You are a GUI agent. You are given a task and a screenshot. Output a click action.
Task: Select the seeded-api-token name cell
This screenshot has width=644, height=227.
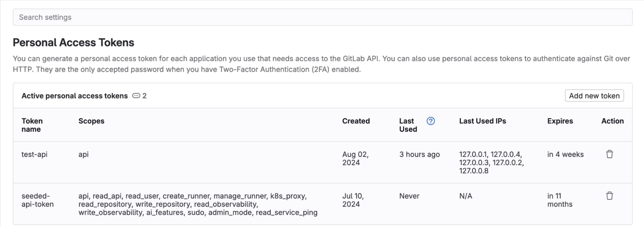tap(38, 200)
